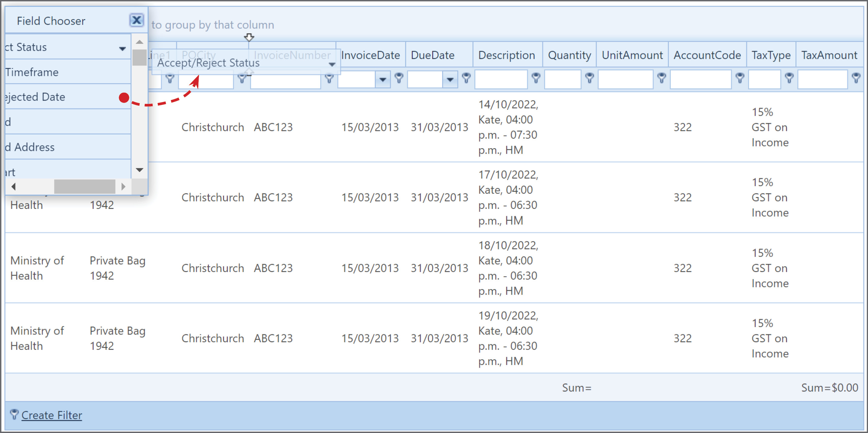Click the AccountCode column header

pos(707,55)
